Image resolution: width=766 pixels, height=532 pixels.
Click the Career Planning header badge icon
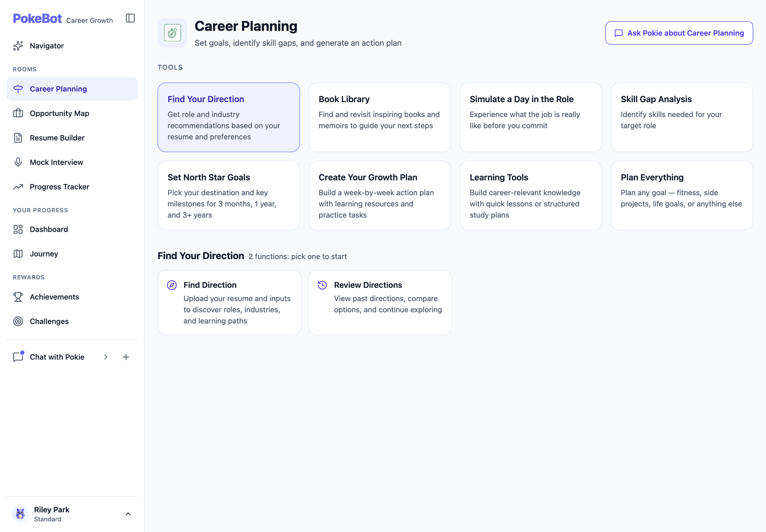[172, 33]
